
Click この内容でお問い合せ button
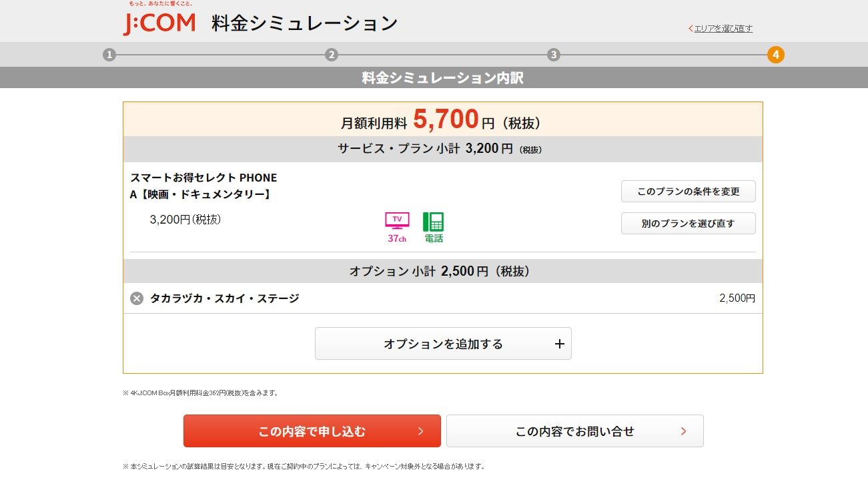[575, 431]
